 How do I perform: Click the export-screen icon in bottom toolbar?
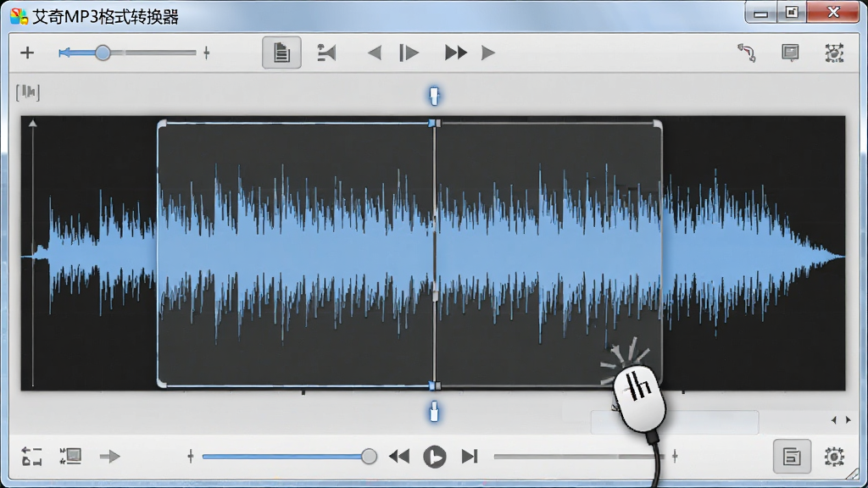coord(71,457)
